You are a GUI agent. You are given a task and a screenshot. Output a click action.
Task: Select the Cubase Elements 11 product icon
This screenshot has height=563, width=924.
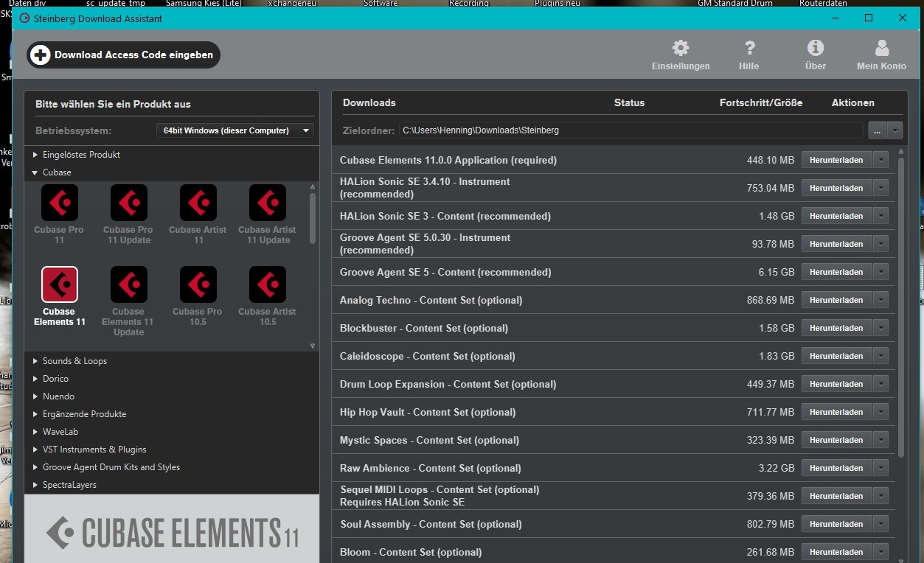(x=59, y=284)
